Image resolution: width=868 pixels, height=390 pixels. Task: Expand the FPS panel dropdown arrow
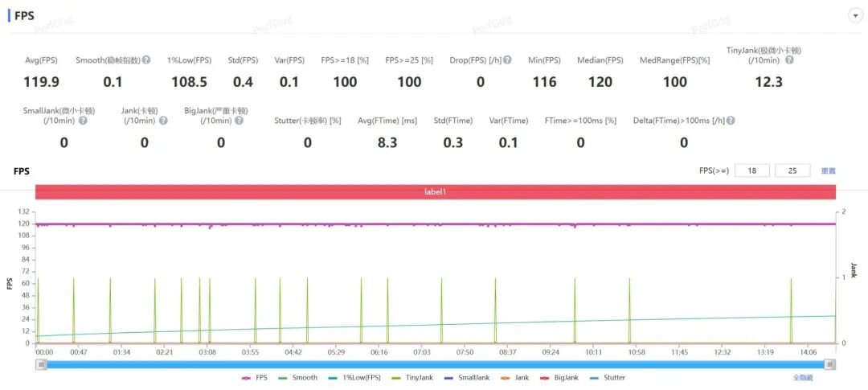coord(854,16)
